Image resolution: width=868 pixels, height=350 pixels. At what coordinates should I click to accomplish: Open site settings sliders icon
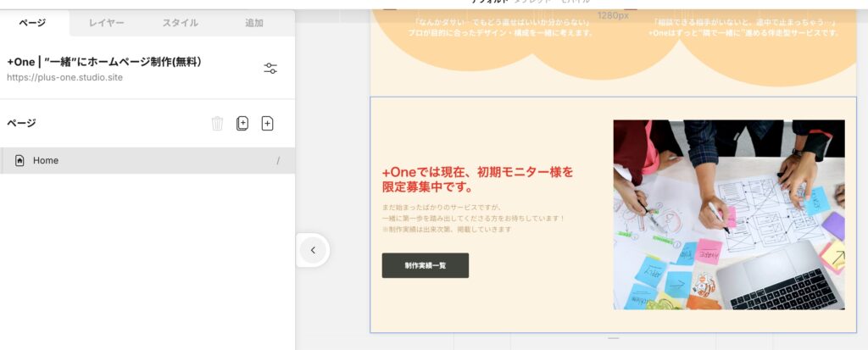point(270,69)
